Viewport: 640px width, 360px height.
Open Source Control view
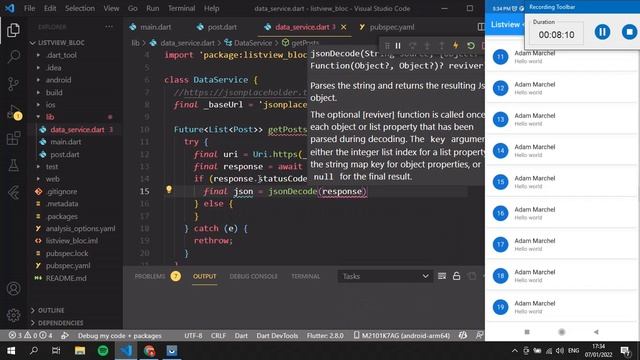13,84
